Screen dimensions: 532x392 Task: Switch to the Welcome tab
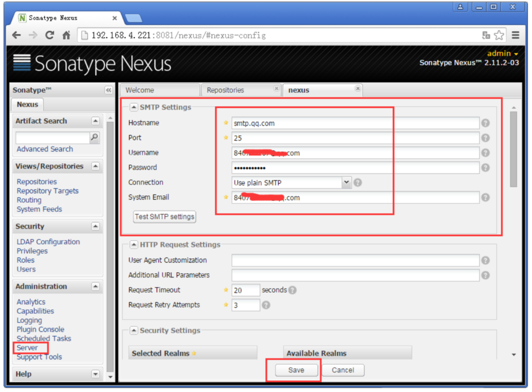tap(159, 90)
